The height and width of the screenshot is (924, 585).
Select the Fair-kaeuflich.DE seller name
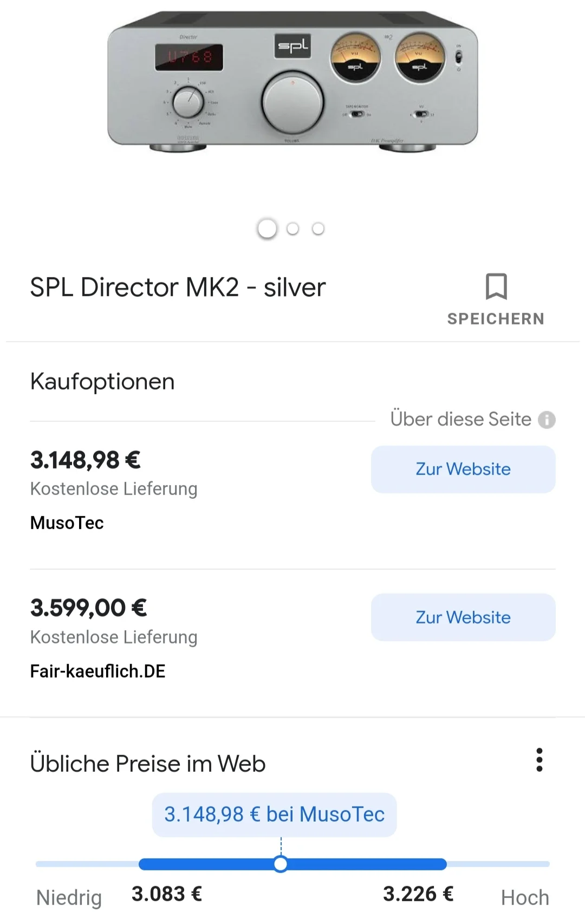coord(97,671)
